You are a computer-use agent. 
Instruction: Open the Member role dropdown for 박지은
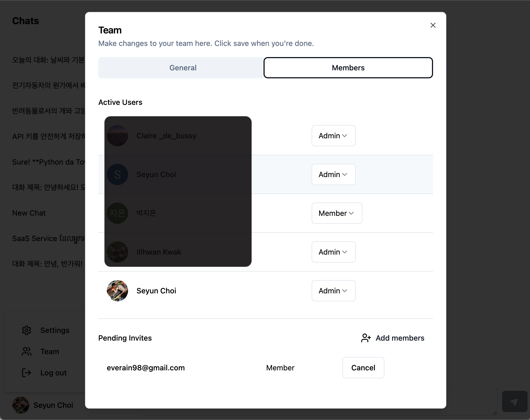(x=337, y=213)
